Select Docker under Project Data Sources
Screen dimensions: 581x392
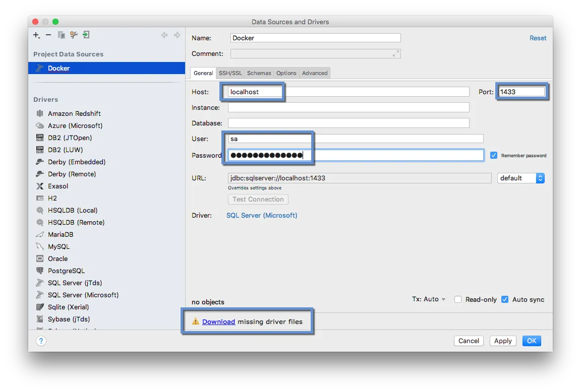tap(107, 68)
